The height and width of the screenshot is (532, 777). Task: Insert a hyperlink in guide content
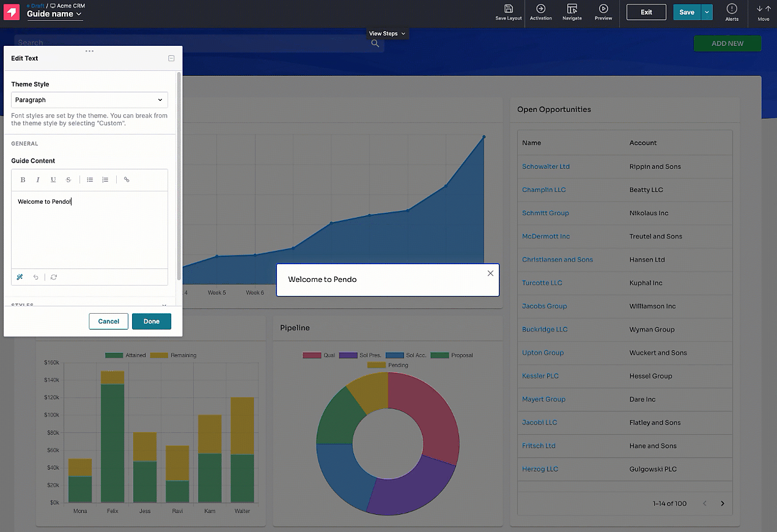[x=127, y=180]
